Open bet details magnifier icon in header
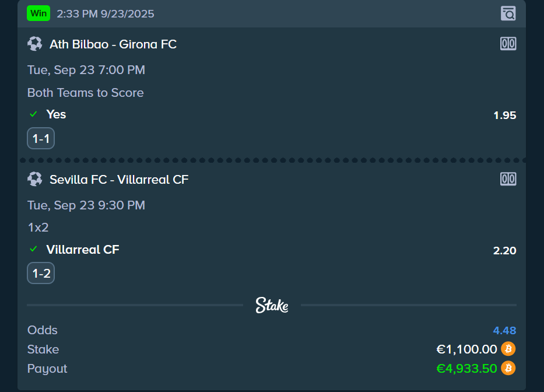Screen dimensions: 544x392 pos(508,13)
